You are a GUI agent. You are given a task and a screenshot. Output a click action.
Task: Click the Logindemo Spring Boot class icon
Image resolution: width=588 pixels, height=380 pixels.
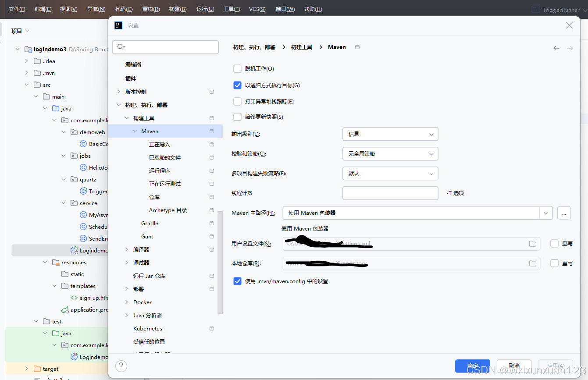(x=74, y=251)
